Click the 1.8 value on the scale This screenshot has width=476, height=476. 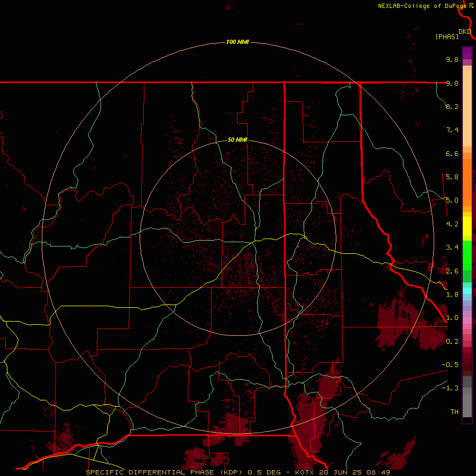click(x=452, y=295)
